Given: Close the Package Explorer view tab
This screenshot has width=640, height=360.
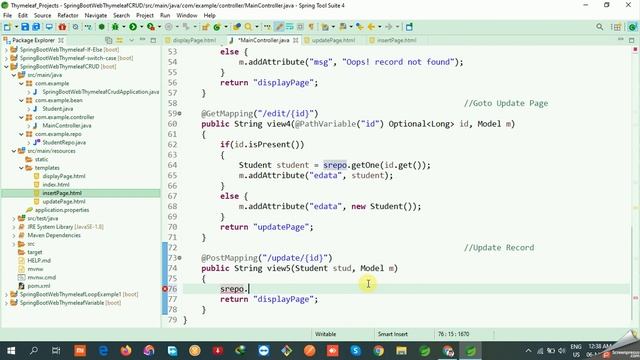Looking at the screenshot, I should point(61,40).
